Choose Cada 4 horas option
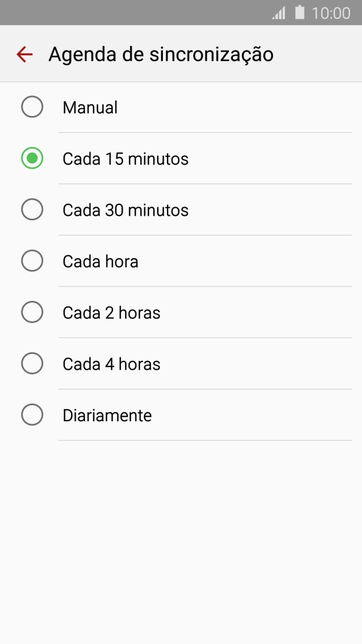The image size is (362, 644). coord(32,363)
